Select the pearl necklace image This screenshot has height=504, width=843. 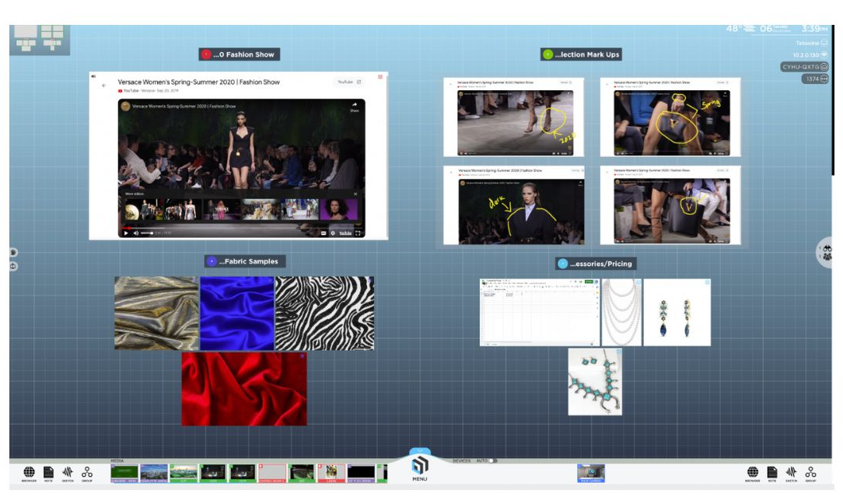[621, 313]
